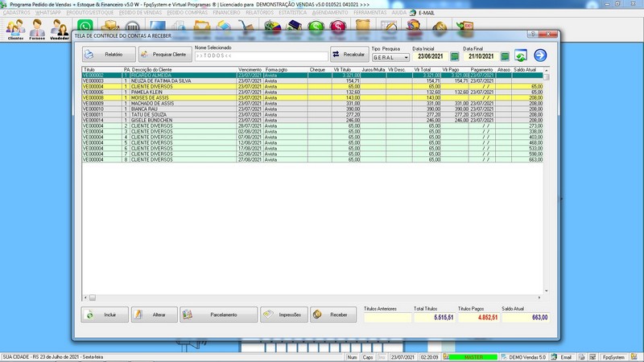The image size is (644, 362).
Task: Open the FINANCEIRO menu
Action: tap(226, 13)
